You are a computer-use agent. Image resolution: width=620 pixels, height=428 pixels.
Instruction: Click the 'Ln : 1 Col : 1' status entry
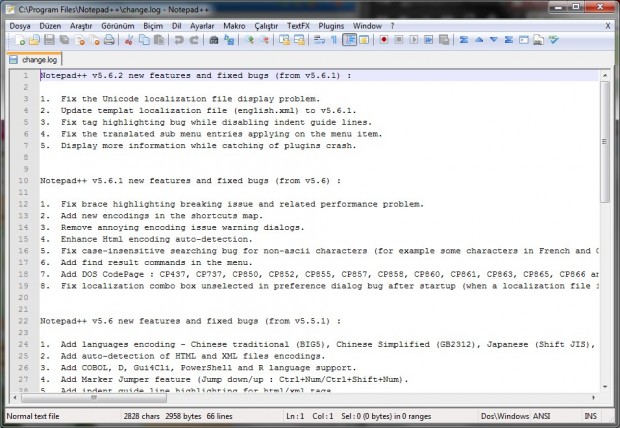310,416
